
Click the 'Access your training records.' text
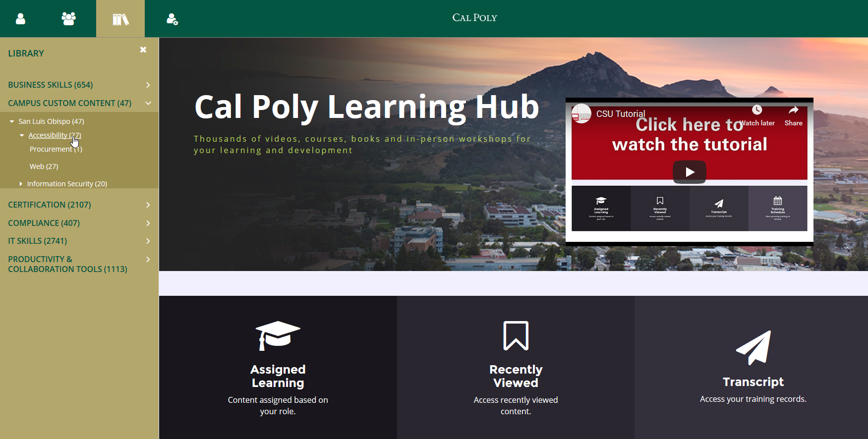pyautogui.click(x=753, y=399)
